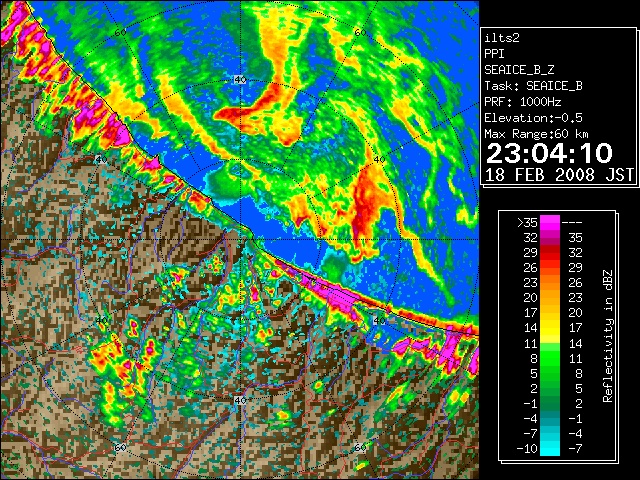Click the '60' ring label northwest of radar
Screen dimensions: 640x480
(x=120, y=32)
